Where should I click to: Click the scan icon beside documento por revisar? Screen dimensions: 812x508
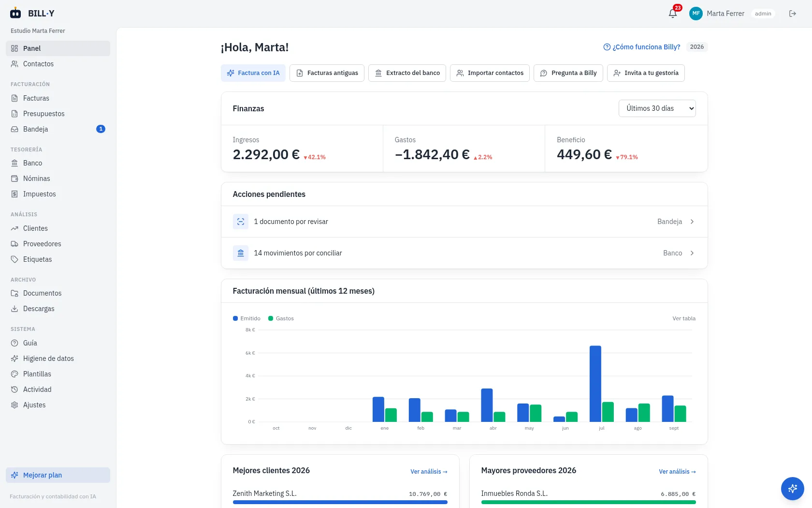pos(241,222)
